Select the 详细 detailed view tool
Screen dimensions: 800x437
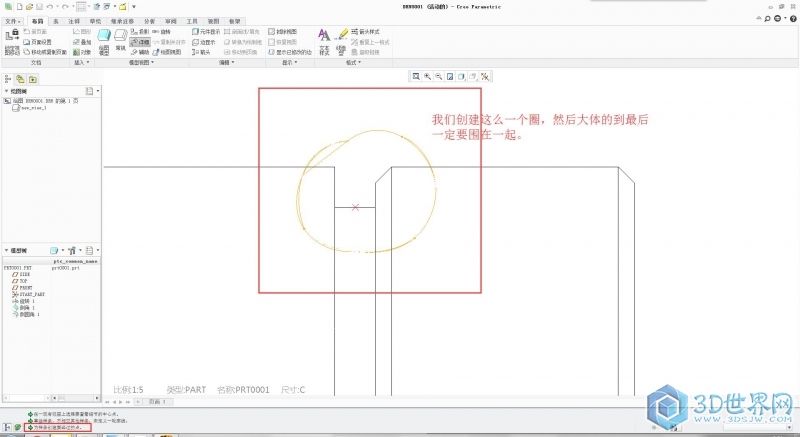coord(140,42)
